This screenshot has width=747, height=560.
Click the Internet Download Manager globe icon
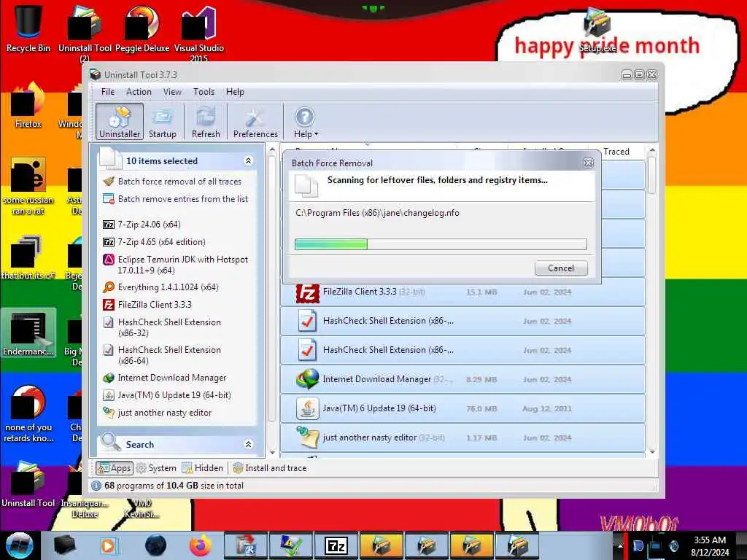click(x=307, y=379)
